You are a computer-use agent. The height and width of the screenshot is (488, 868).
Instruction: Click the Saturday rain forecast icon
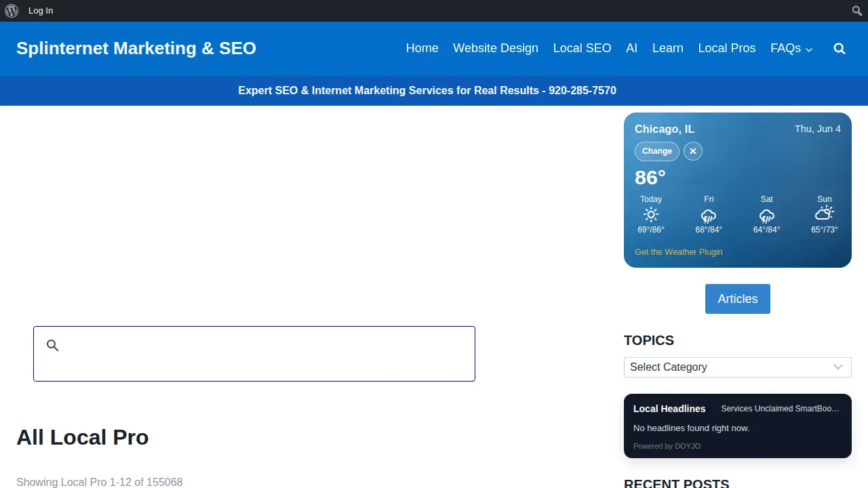[x=767, y=216]
